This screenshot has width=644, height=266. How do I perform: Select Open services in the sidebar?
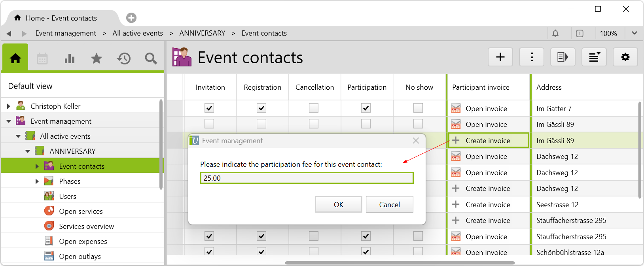click(x=81, y=211)
